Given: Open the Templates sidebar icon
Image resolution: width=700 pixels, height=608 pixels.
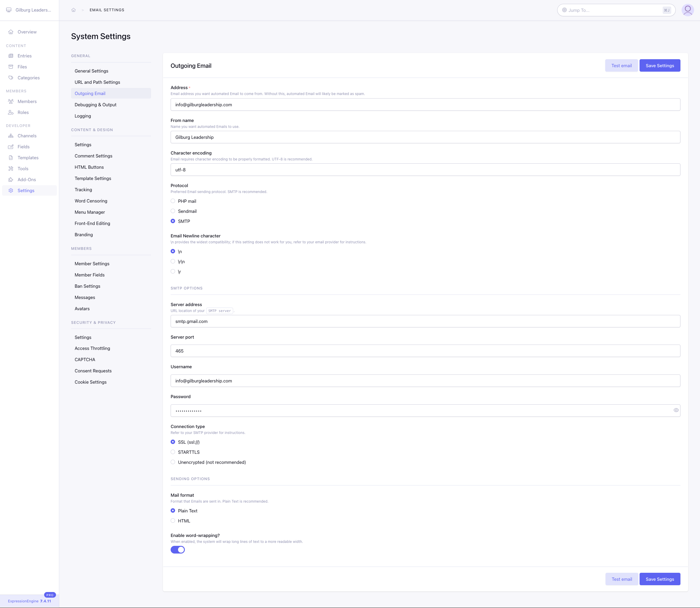Looking at the screenshot, I should 11,158.
